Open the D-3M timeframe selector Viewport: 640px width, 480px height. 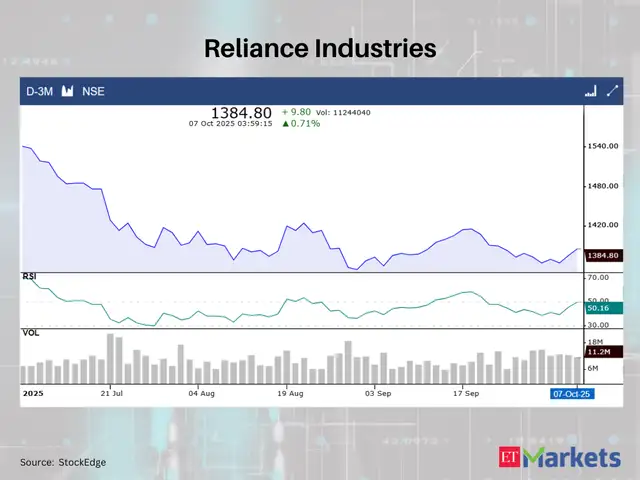pyautogui.click(x=39, y=91)
